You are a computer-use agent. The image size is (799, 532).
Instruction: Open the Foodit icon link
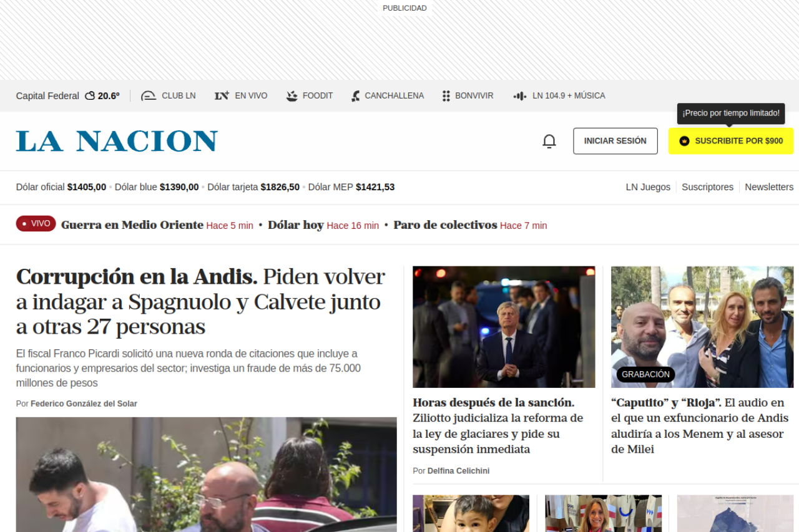pos(292,96)
